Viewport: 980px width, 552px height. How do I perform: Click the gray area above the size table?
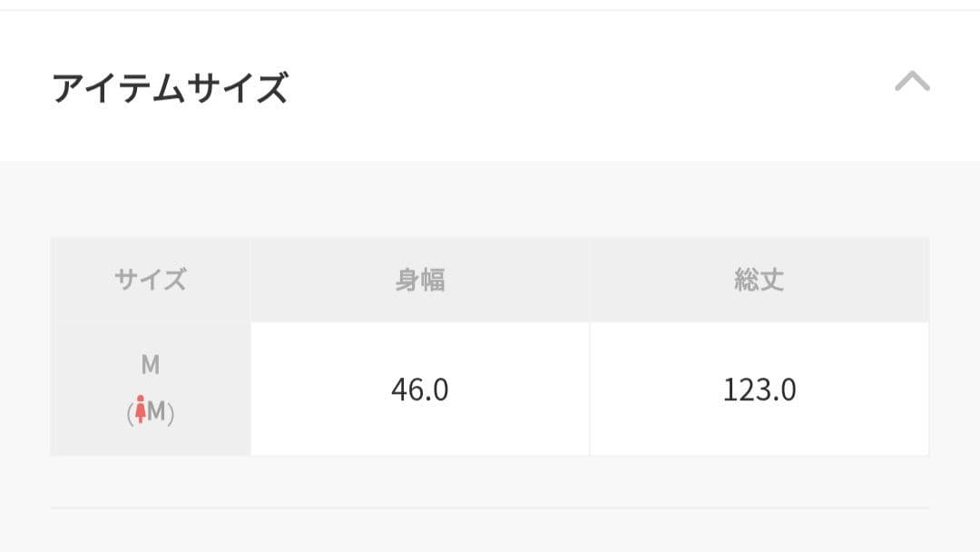(x=490, y=199)
